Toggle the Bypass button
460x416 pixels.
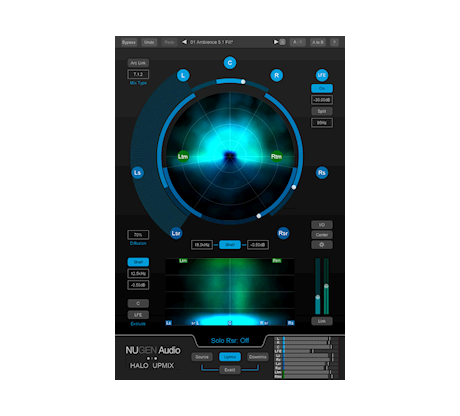129,42
